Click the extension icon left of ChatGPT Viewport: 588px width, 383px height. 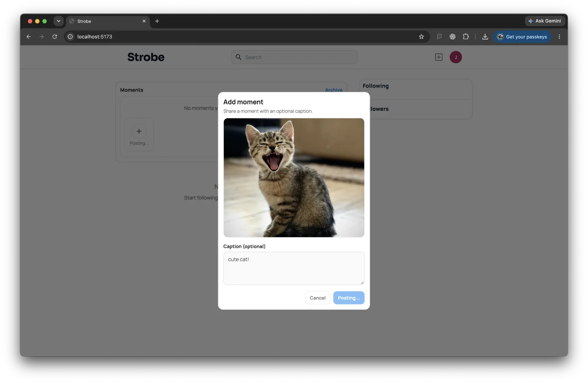click(x=440, y=37)
